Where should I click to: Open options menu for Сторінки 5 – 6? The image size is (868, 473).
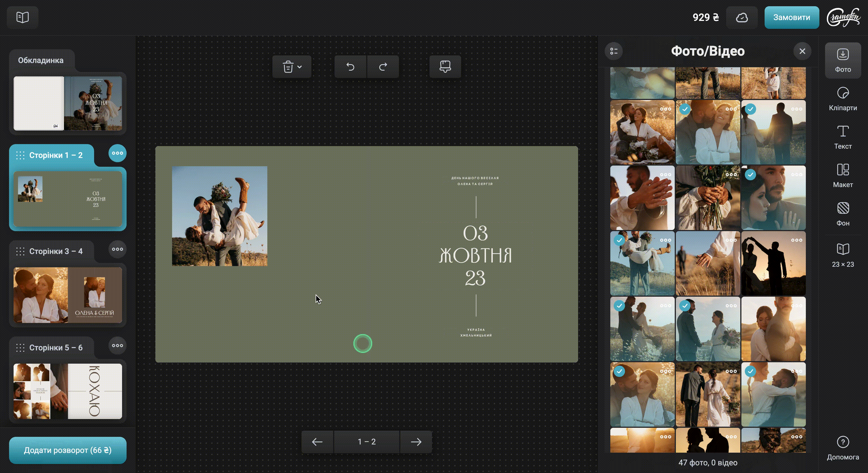click(x=117, y=345)
